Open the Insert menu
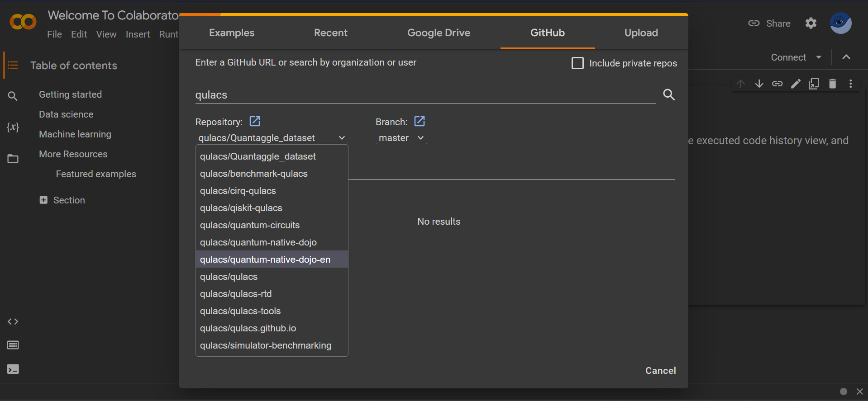This screenshot has width=868, height=401. tap(138, 34)
